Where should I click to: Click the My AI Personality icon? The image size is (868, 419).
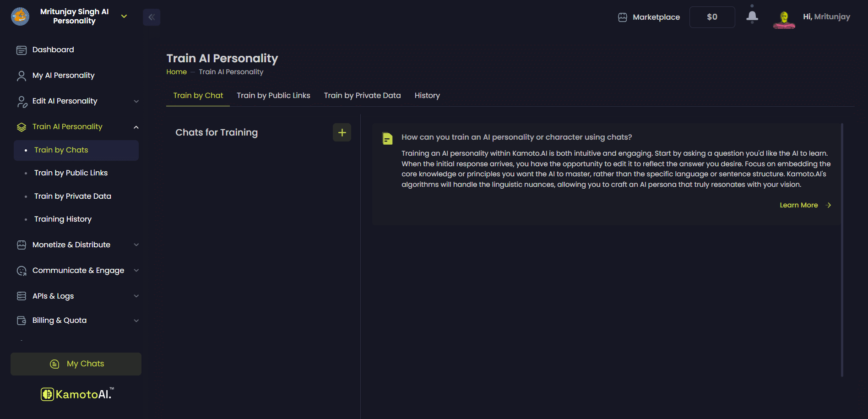22,76
